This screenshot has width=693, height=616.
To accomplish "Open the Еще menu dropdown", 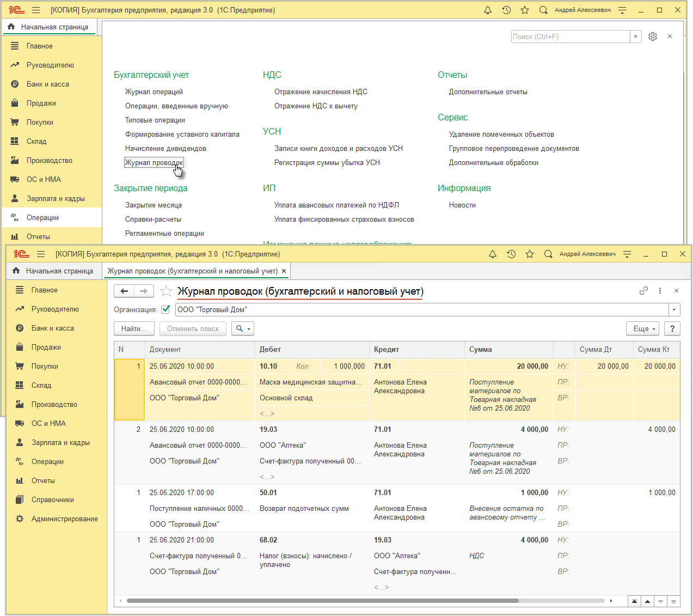I will [x=643, y=328].
